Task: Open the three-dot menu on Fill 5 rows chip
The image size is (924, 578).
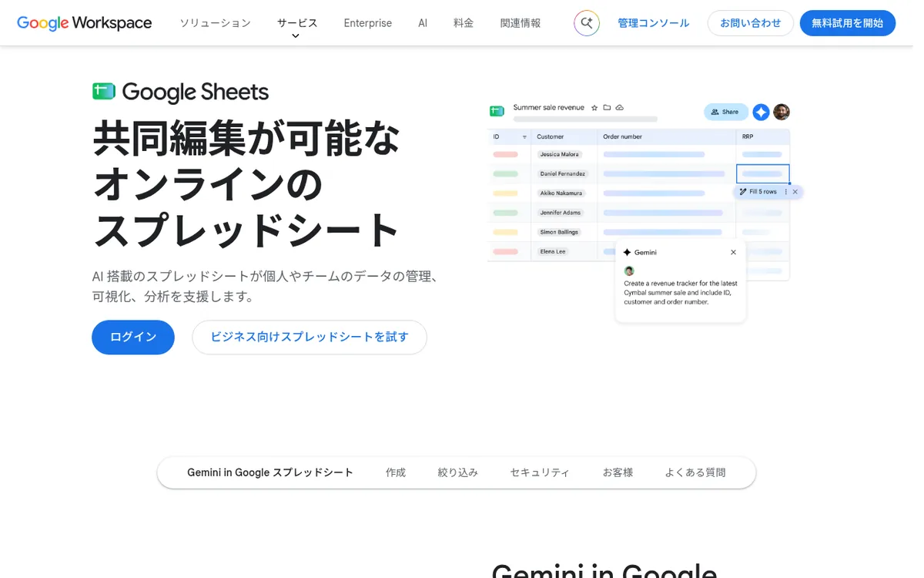Action: (x=785, y=192)
